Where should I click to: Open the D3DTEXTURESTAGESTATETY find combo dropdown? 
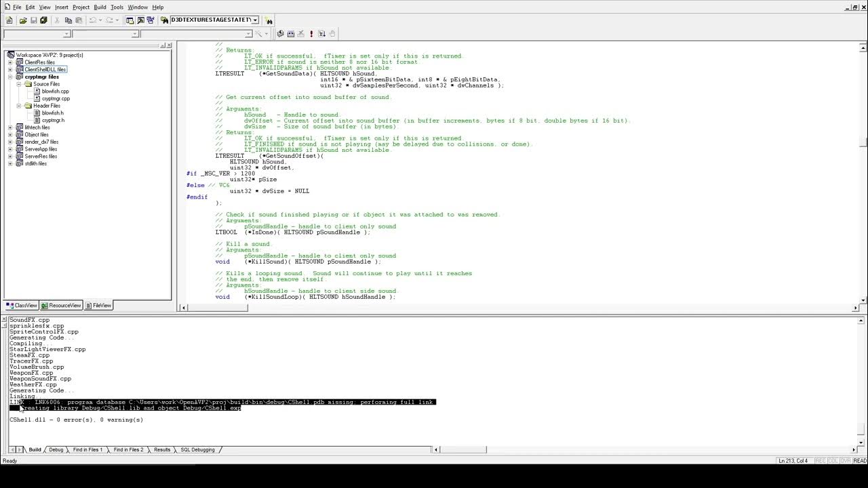pyautogui.click(x=255, y=20)
